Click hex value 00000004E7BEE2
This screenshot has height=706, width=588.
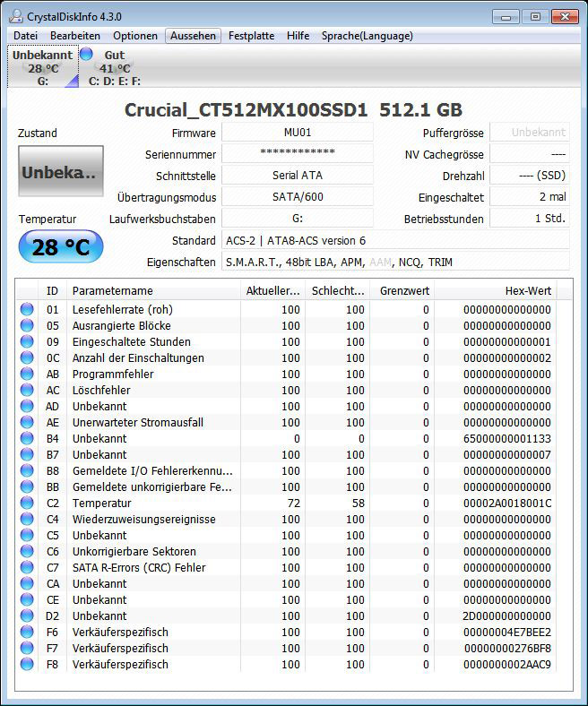tap(507, 633)
